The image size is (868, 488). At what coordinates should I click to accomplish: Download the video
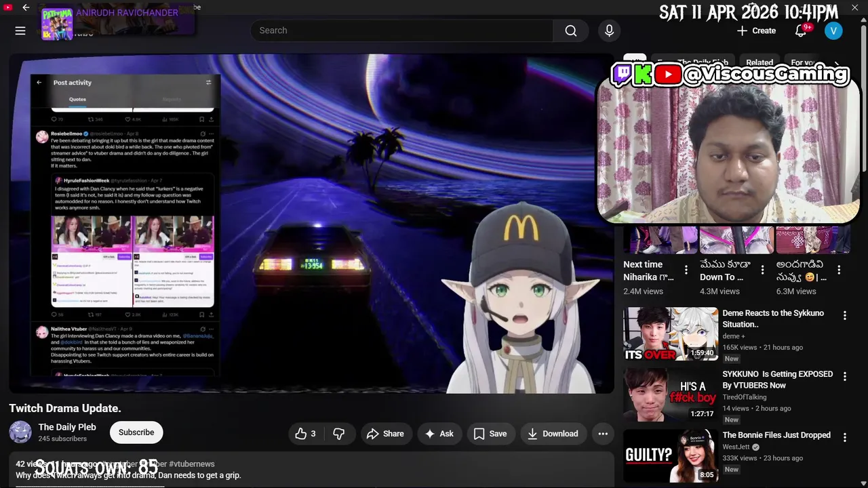553,434
